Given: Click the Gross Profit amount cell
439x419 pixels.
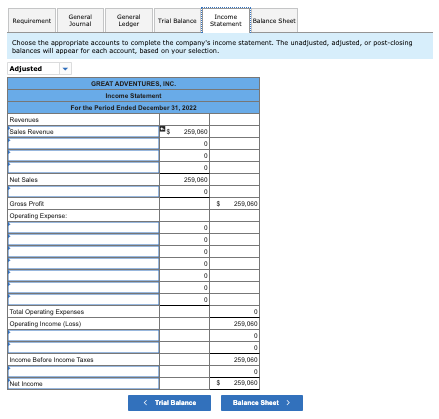Looking at the screenshot, I should coord(234,204).
